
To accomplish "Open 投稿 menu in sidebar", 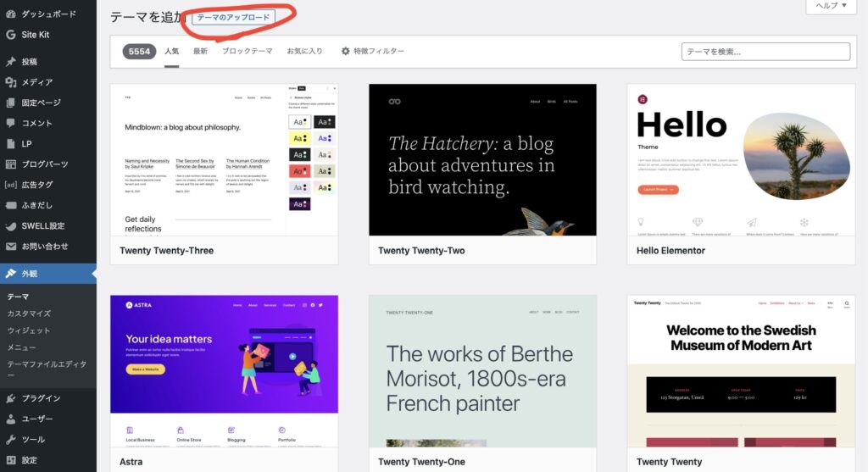I will click(30, 61).
